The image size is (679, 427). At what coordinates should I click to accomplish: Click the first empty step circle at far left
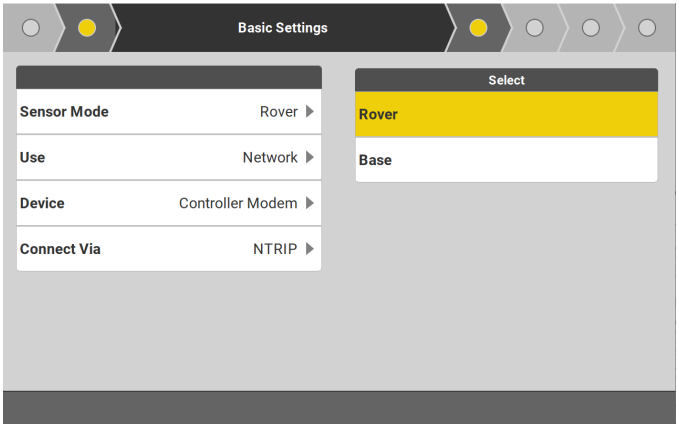pyautogui.click(x=31, y=27)
